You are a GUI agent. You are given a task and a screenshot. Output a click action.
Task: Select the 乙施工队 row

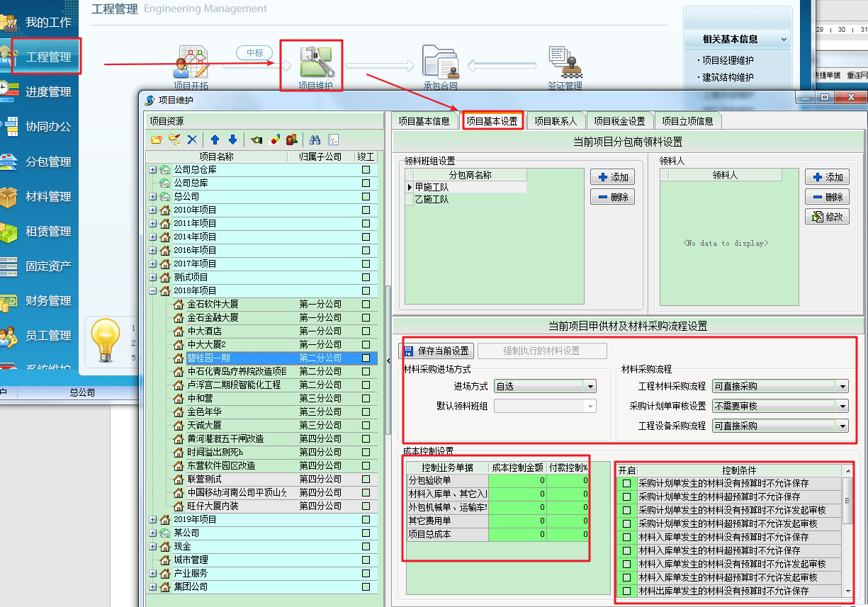click(466, 200)
